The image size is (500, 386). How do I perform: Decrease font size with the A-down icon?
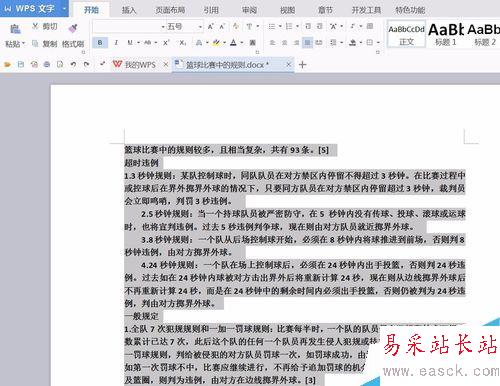pyautogui.click(x=222, y=26)
